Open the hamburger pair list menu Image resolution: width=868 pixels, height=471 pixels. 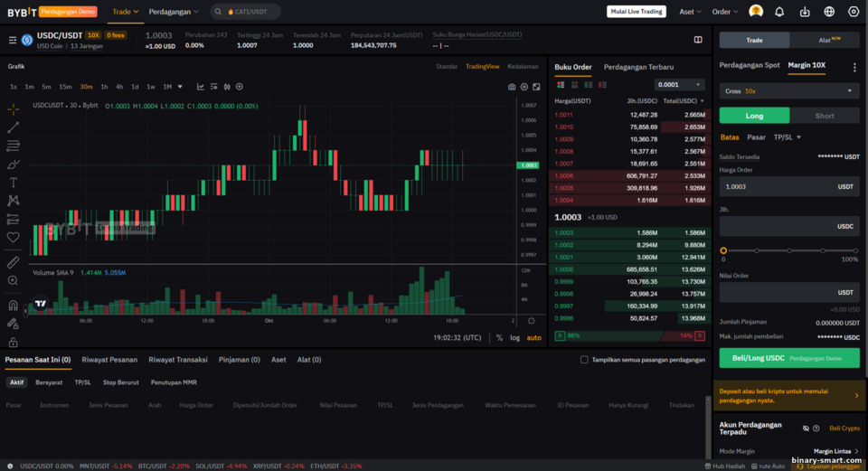click(x=12, y=40)
